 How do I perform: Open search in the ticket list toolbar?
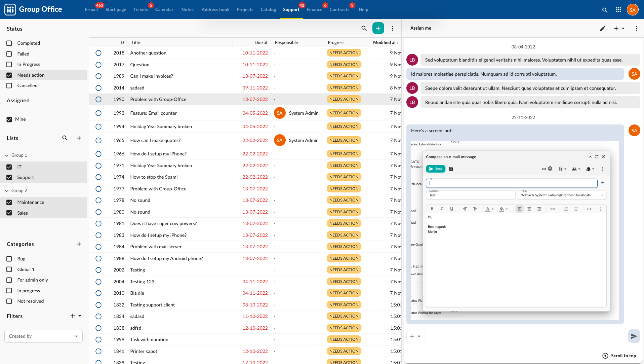pos(364,29)
